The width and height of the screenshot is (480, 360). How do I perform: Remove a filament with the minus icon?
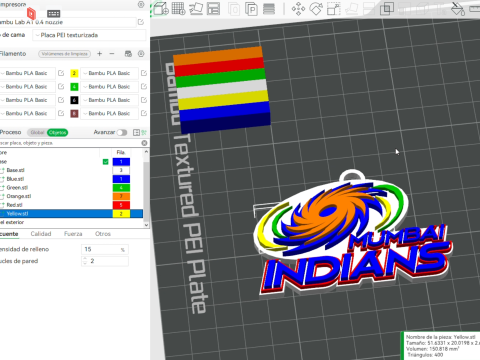click(x=112, y=53)
